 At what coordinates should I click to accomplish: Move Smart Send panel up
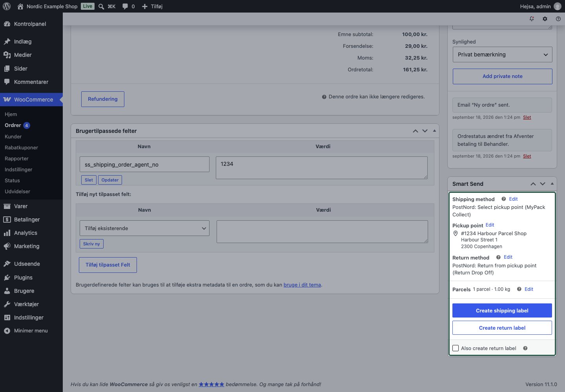coord(533,184)
